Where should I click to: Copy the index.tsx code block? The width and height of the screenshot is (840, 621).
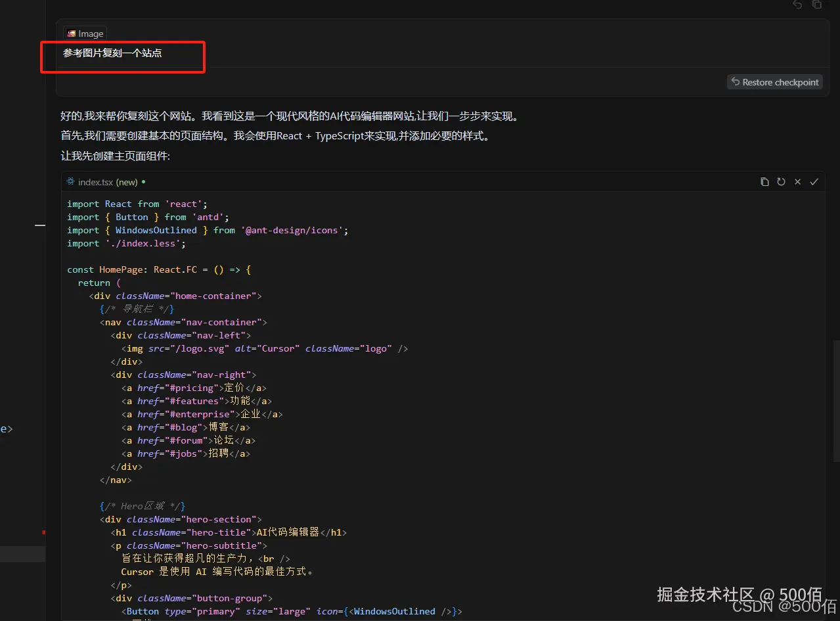[x=764, y=182]
